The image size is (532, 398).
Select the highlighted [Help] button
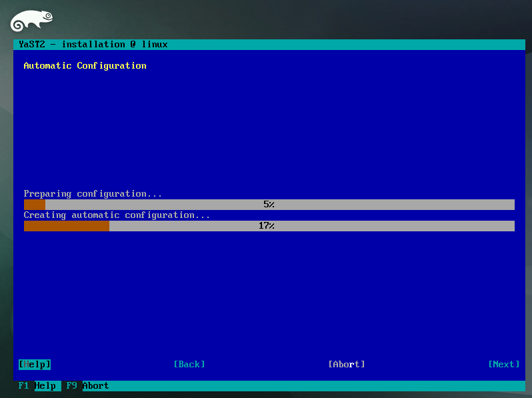coord(35,365)
